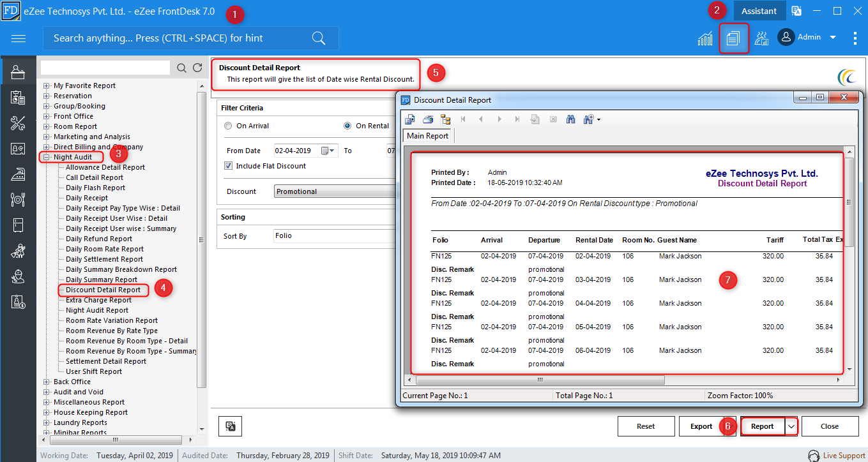The width and height of the screenshot is (868, 462).
Task: Open the bar chart analytics icon
Action: point(705,38)
